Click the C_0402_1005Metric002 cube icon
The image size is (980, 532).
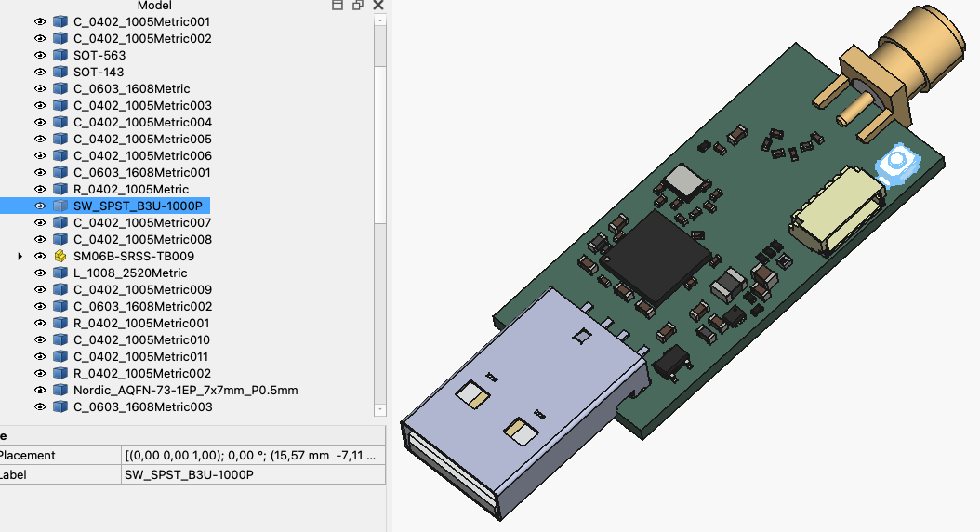click(60, 38)
